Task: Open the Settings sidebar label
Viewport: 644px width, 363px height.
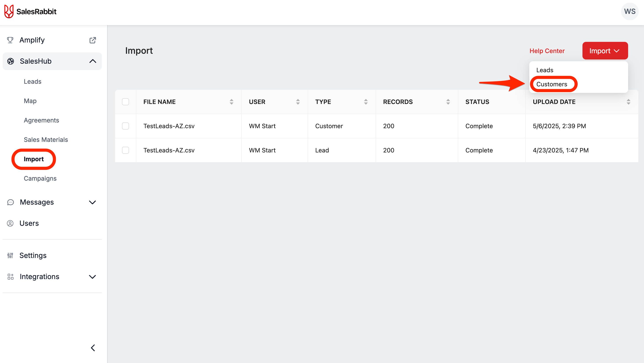Action: click(x=33, y=255)
